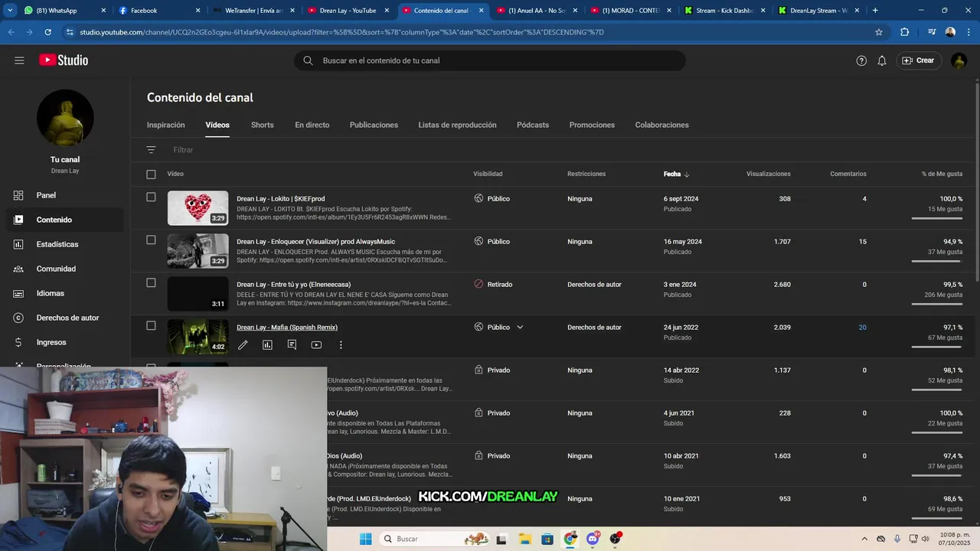
Task: Click browser back arrow
Action: [11, 32]
